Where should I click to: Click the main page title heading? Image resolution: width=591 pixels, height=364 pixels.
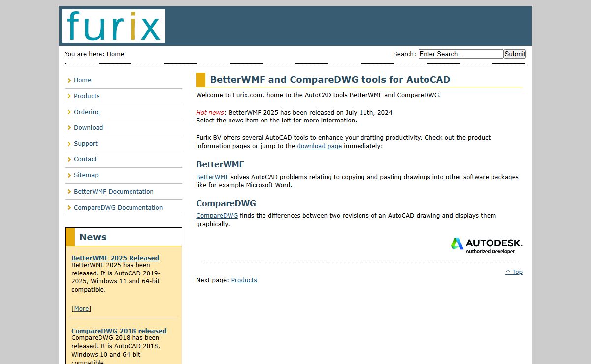330,80
